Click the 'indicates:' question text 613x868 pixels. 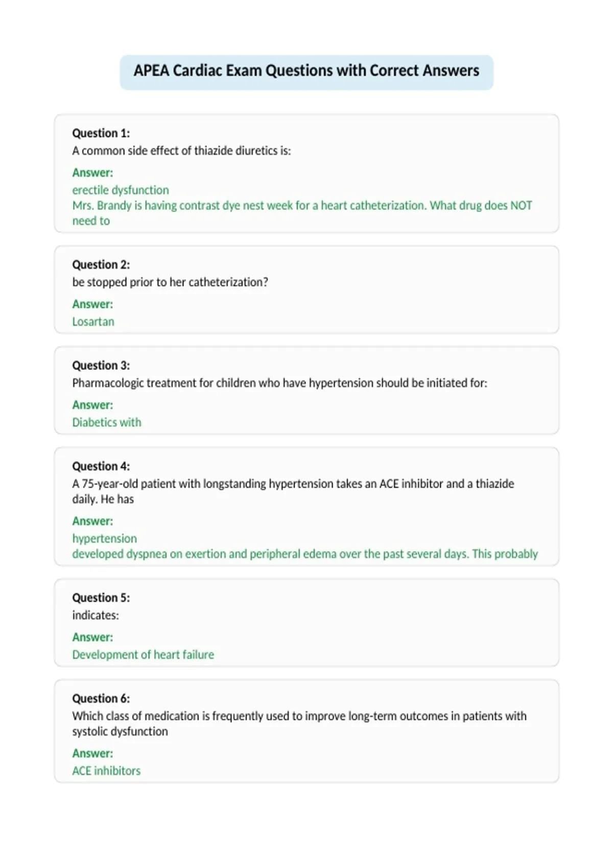96,615
